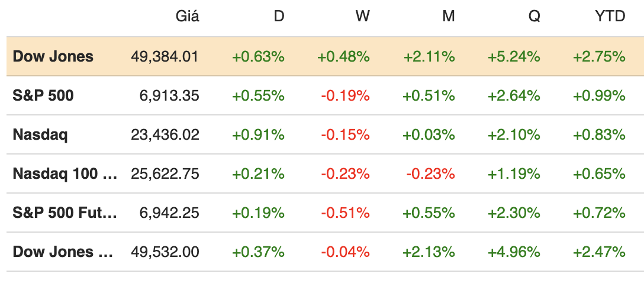Click the +5.24% quarterly change value

[x=514, y=57]
